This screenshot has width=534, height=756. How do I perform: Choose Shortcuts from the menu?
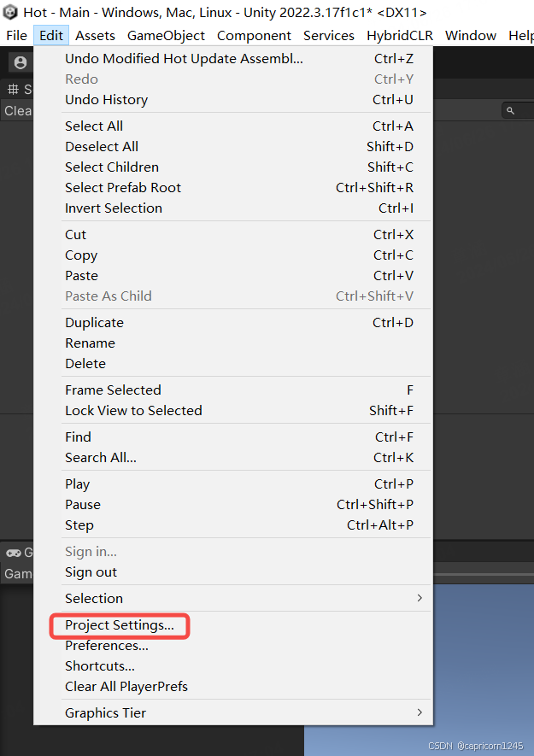(x=100, y=666)
